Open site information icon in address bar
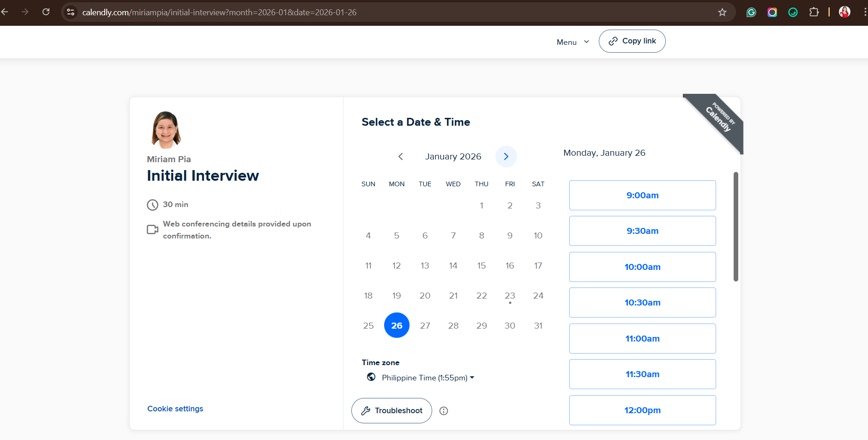Screen dimensions: 868x440 point(71,12)
